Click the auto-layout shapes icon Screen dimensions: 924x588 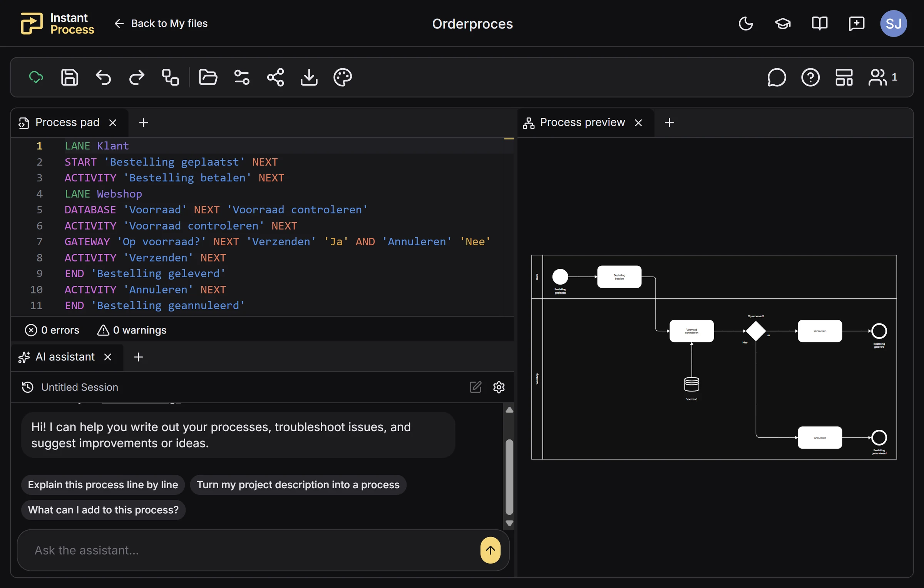170,77
